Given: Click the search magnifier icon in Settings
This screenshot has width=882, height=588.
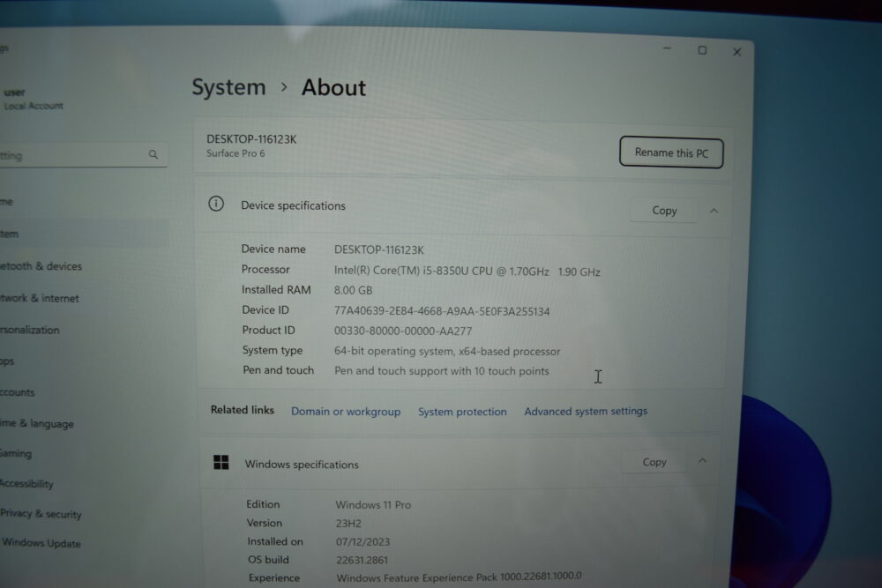Looking at the screenshot, I should click(x=153, y=154).
